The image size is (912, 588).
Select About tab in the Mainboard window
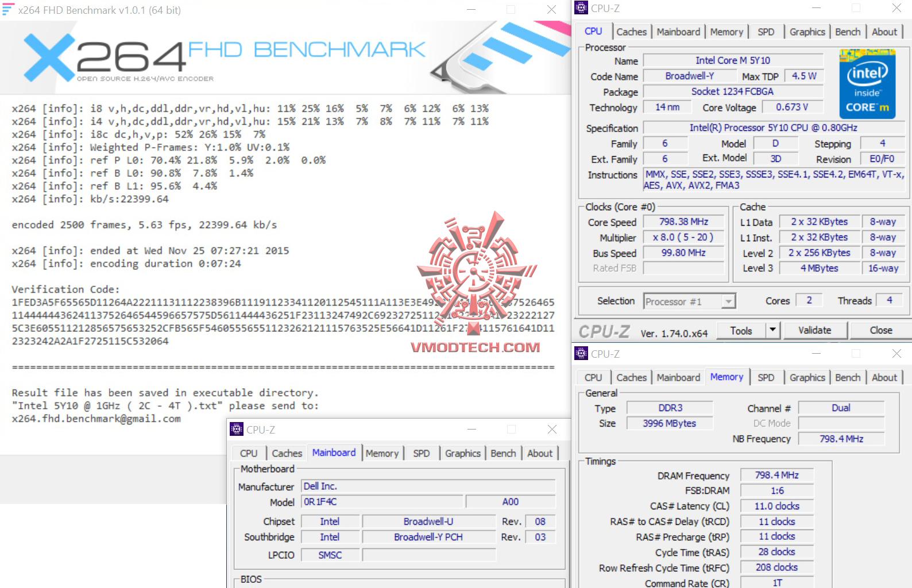coord(540,453)
